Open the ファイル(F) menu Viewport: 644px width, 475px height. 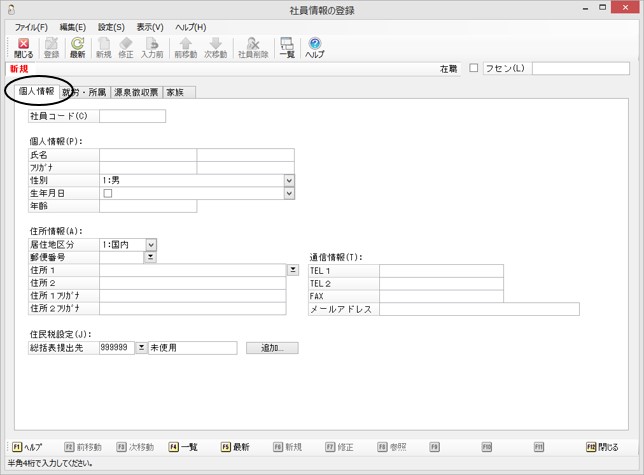point(31,26)
